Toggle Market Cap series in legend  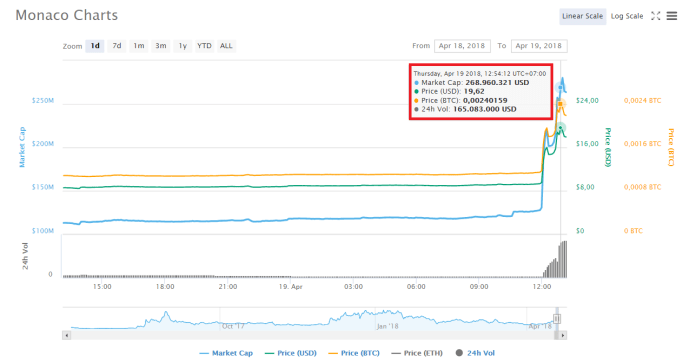226,353
